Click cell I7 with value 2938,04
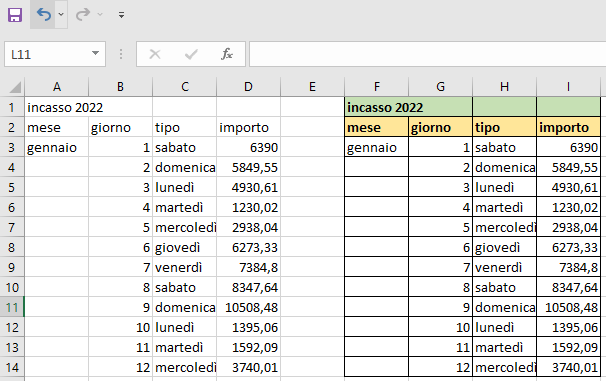 pos(568,227)
